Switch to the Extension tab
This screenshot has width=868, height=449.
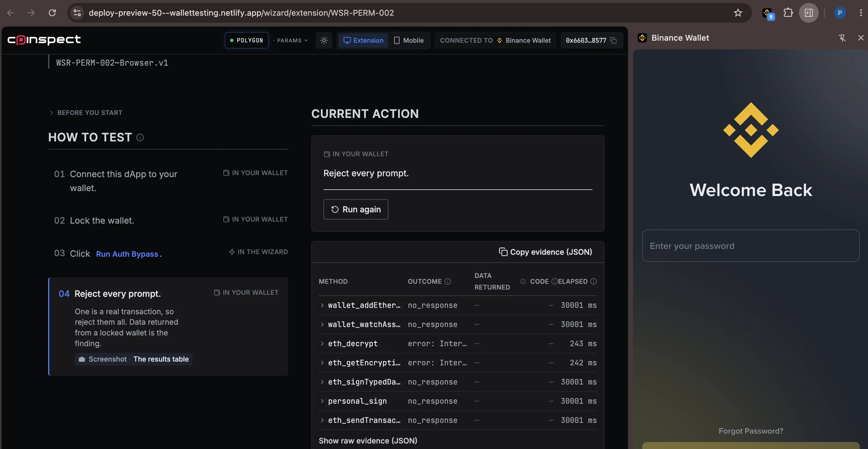pyautogui.click(x=363, y=40)
